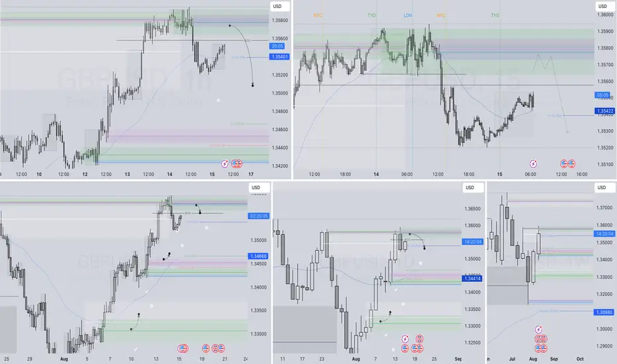Open the US flag event below date 19 on the 1.34666 chart

[x=205, y=348]
